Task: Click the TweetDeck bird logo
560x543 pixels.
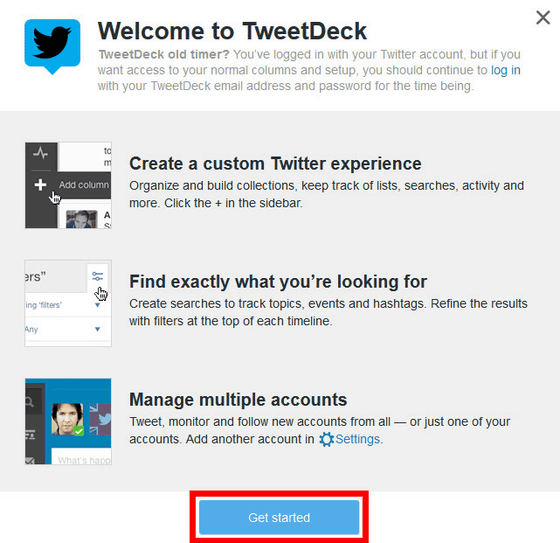Action: coord(52,46)
